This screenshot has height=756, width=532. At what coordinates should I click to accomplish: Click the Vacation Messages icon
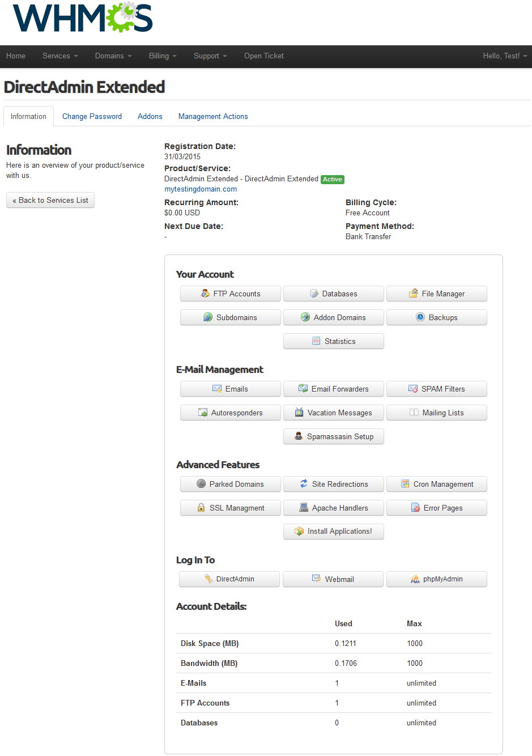pyautogui.click(x=299, y=413)
